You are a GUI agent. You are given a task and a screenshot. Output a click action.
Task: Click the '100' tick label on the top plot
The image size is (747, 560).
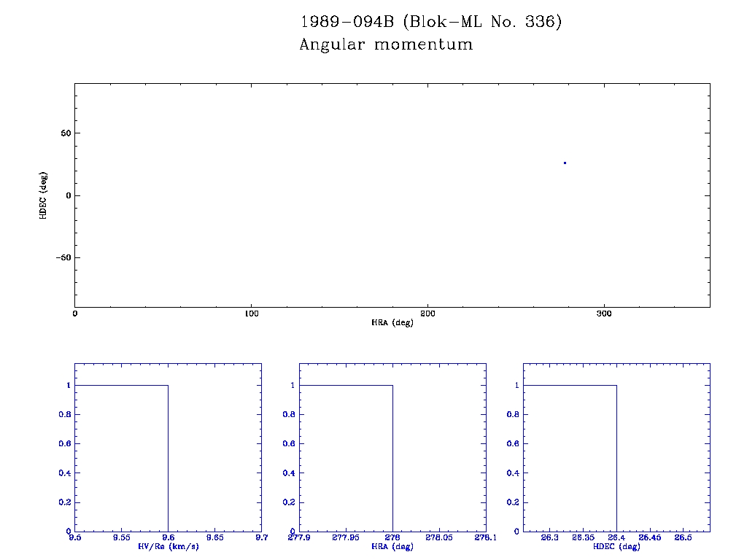(x=251, y=314)
